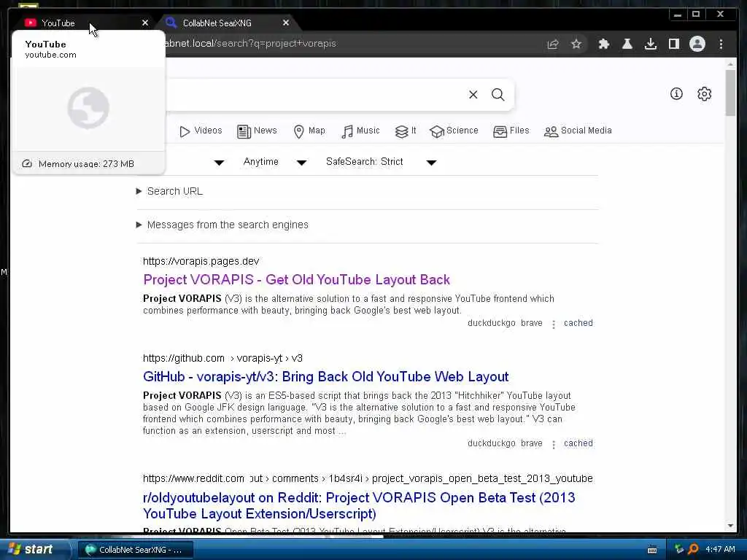Open the downloads icon in toolbar
Screen dimensions: 747x560
[x=650, y=44]
